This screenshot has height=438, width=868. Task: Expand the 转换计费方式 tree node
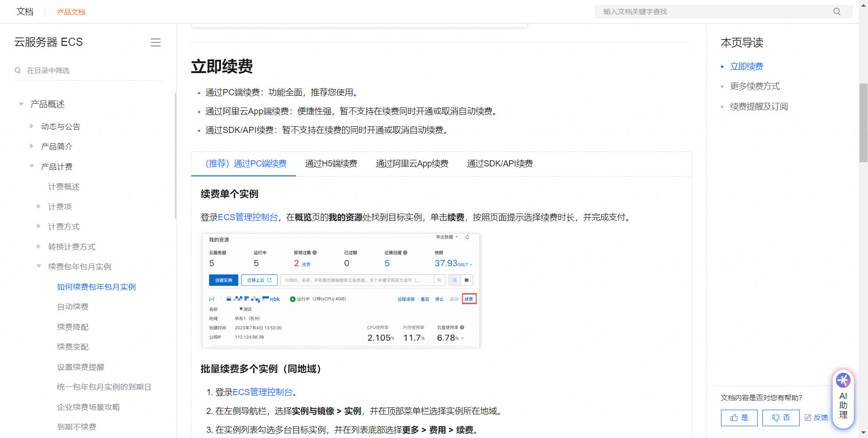pos(39,247)
